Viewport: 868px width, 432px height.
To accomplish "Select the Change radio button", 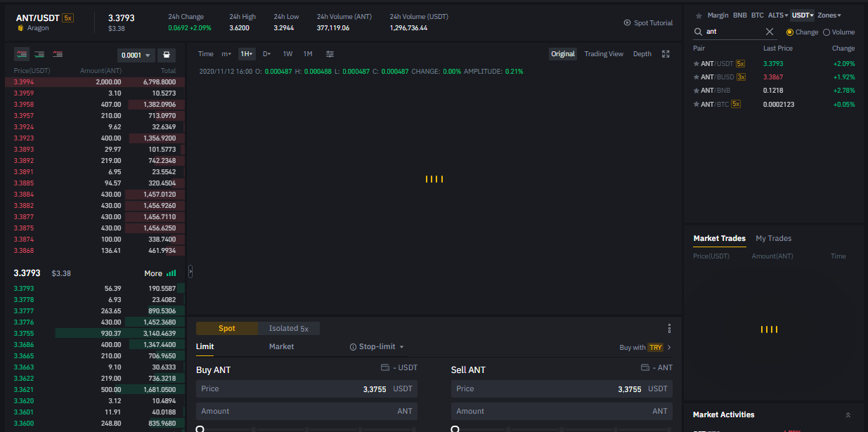I will click(x=789, y=32).
